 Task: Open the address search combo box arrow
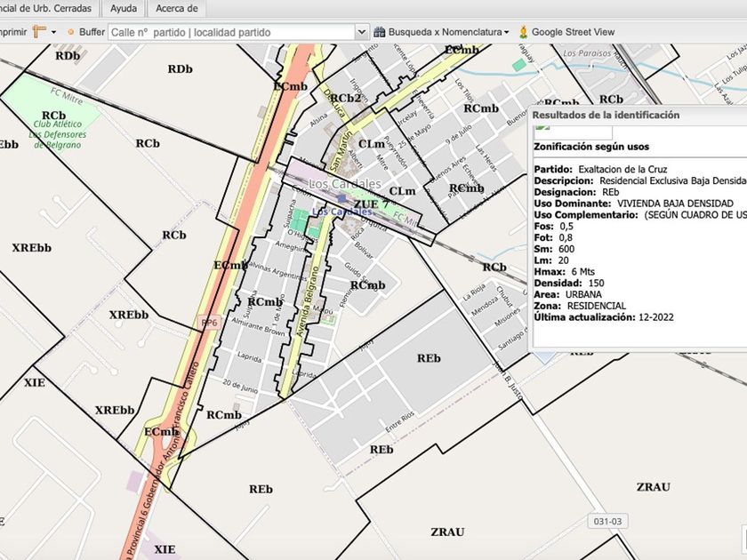(x=361, y=32)
